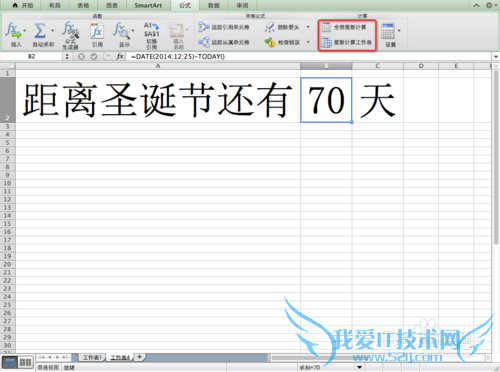Viewport: 500px width, 372px height.
Task: Switch to the Tables (表格) tab
Action: point(83,5)
